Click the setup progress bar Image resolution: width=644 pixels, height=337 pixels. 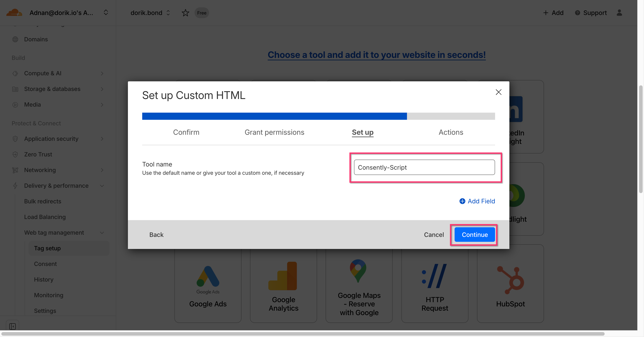coord(318,116)
